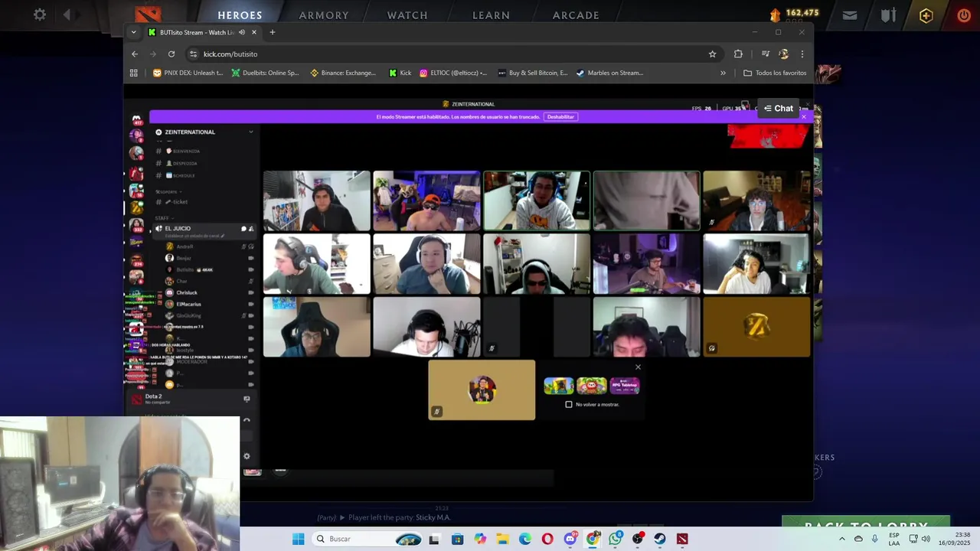Select the golden Z logo participant tile
Screen dimensions: 980x551
pos(756,327)
